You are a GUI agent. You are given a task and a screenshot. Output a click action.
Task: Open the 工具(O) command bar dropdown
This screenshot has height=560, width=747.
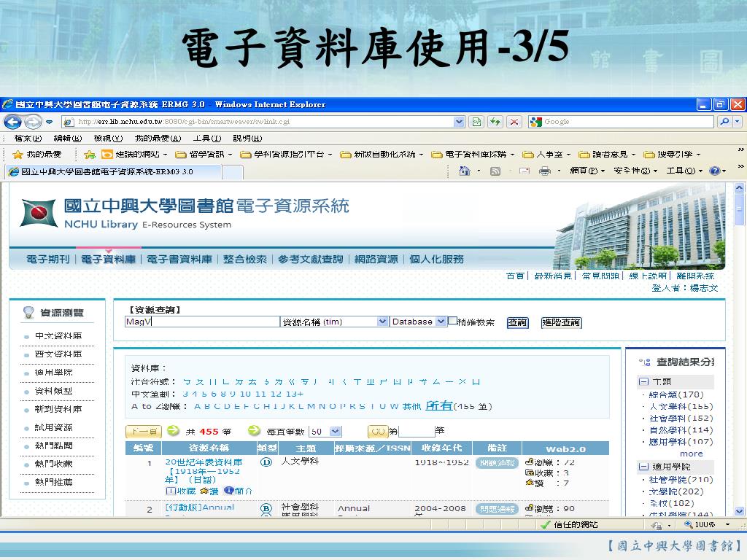click(x=684, y=171)
